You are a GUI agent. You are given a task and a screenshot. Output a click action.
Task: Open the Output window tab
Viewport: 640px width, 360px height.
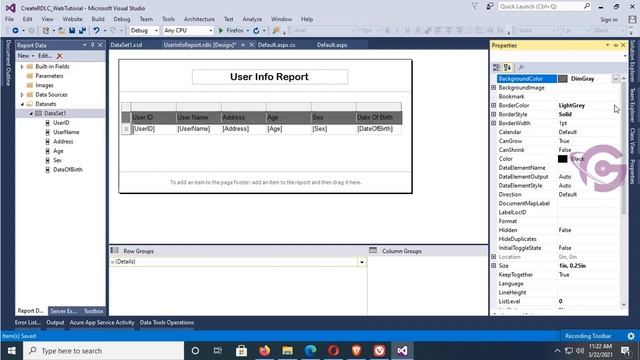(55, 322)
